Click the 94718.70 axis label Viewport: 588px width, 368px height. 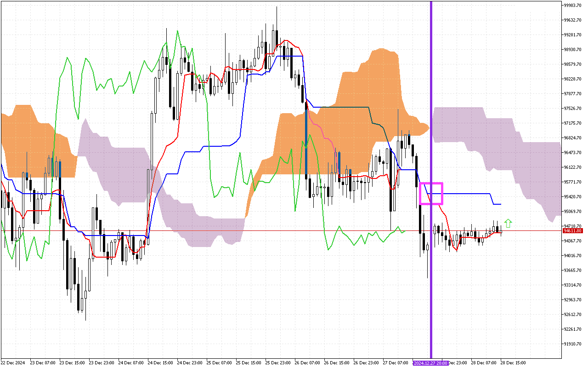pyautogui.click(x=572, y=226)
